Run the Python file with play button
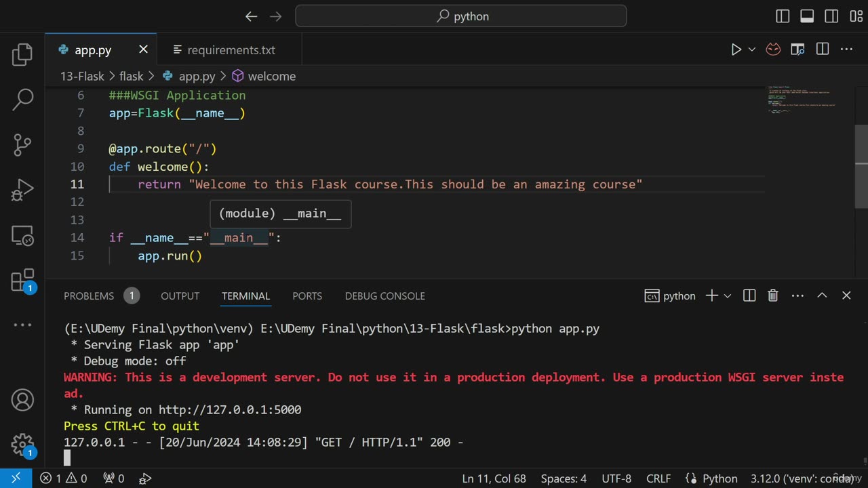 (736, 49)
